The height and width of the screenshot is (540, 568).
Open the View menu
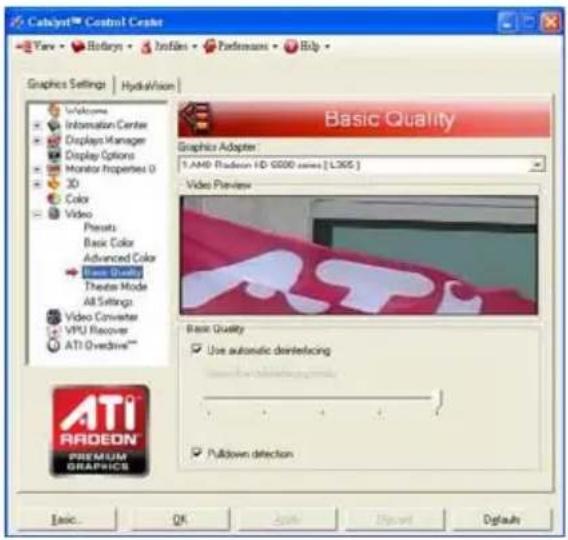click(x=40, y=46)
